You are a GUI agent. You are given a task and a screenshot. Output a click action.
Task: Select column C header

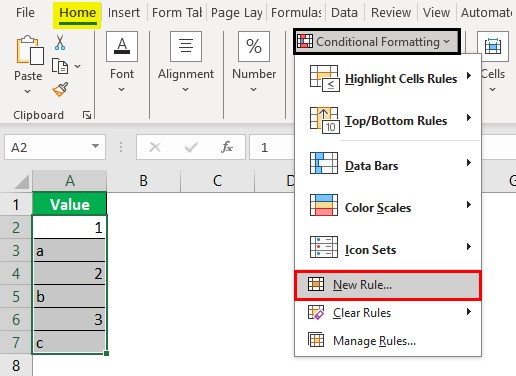[217, 181]
